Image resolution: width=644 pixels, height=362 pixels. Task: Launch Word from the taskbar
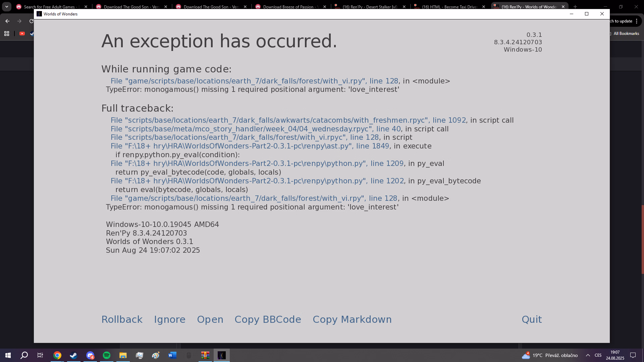(172, 355)
